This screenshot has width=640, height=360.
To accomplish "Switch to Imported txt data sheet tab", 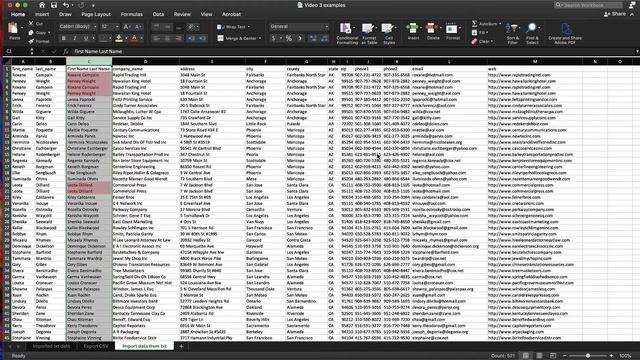I will (51, 346).
